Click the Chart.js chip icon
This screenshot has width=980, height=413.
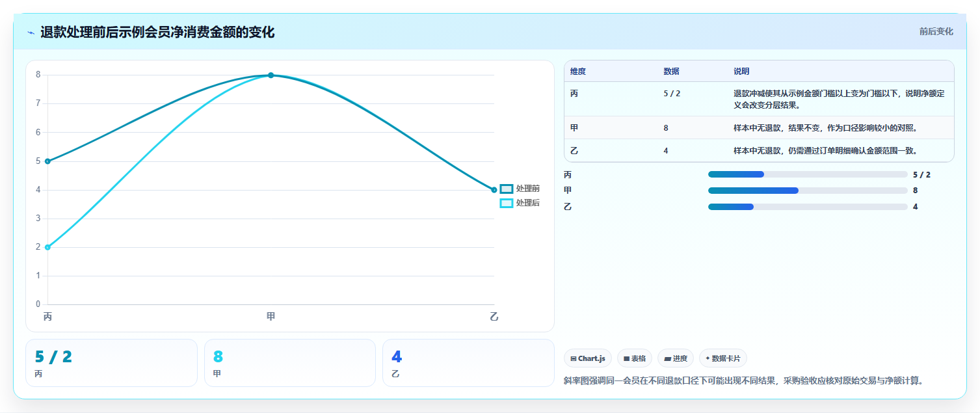pyautogui.click(x=574, y=358)
